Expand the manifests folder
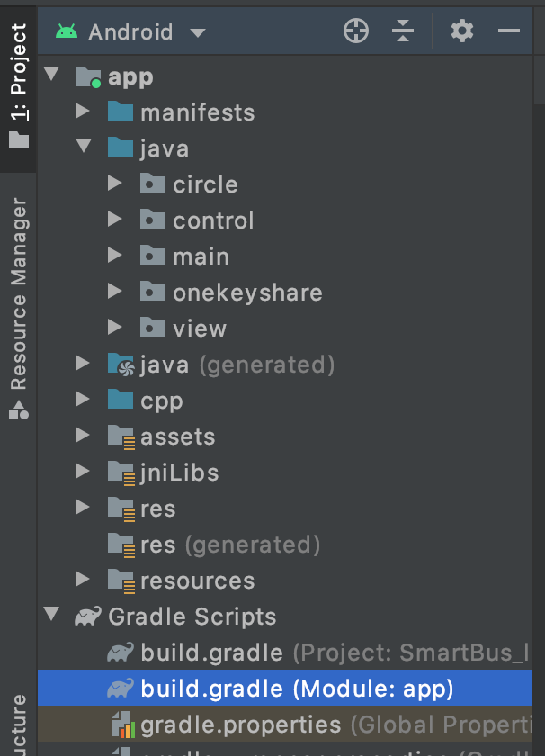 click(83, 112)
